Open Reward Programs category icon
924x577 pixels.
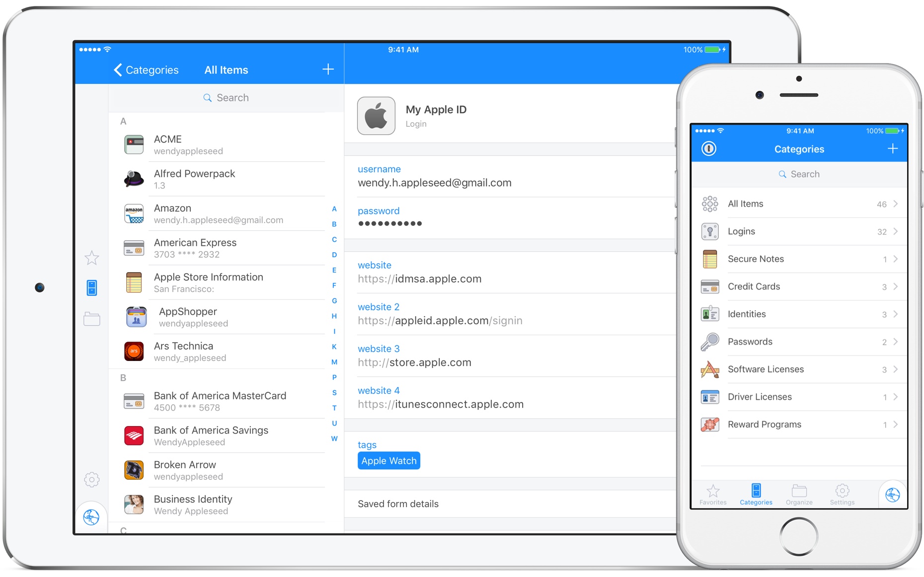click(710, 425)
